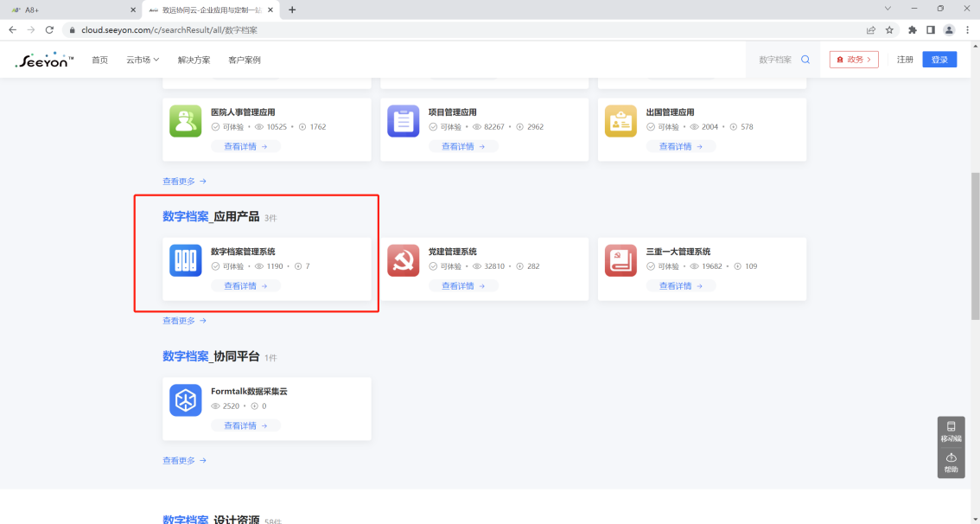Click the 三重一大管理系统 title text
The height and width of the screenshot is (524, 980).
tap(678, 252)
